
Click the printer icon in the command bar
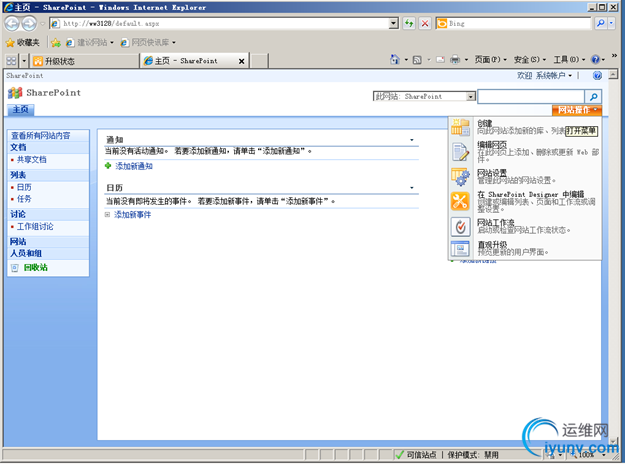click(455, 60)
